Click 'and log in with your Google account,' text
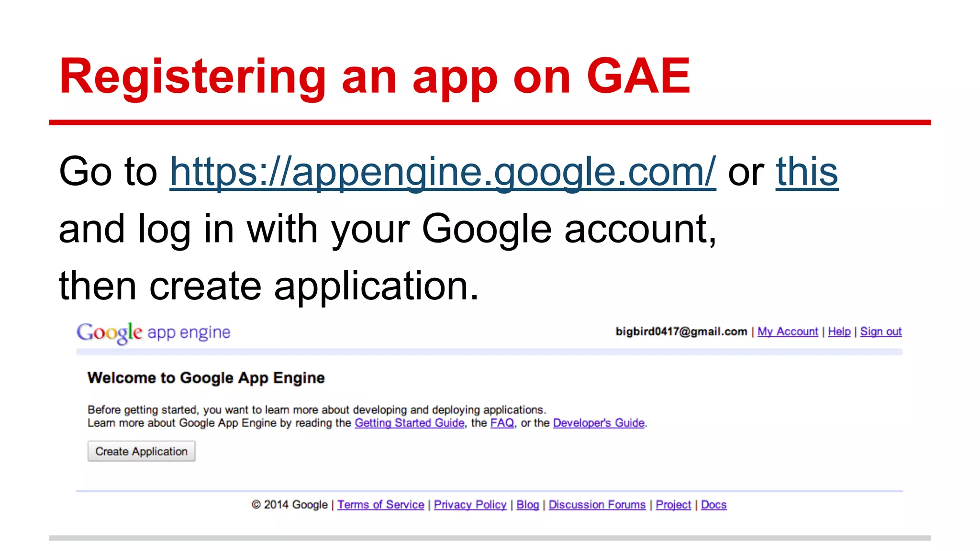 pyautogui.click(x=388, y=229)
